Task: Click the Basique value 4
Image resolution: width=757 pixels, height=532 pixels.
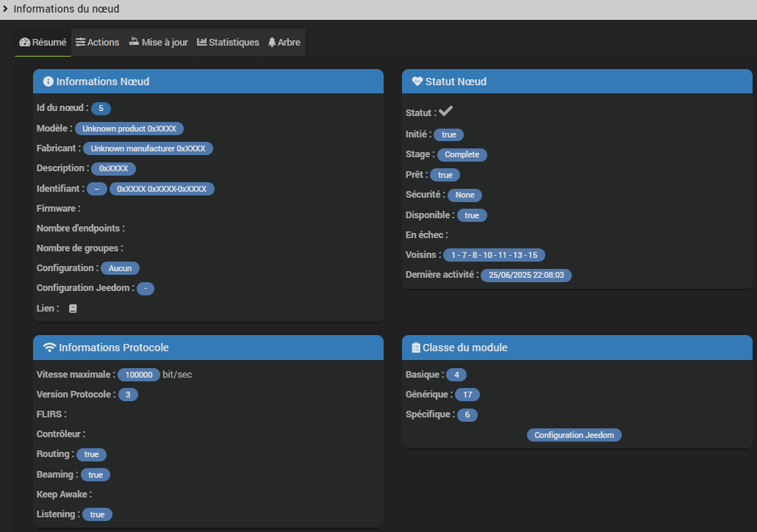Action: coord(456,375)
